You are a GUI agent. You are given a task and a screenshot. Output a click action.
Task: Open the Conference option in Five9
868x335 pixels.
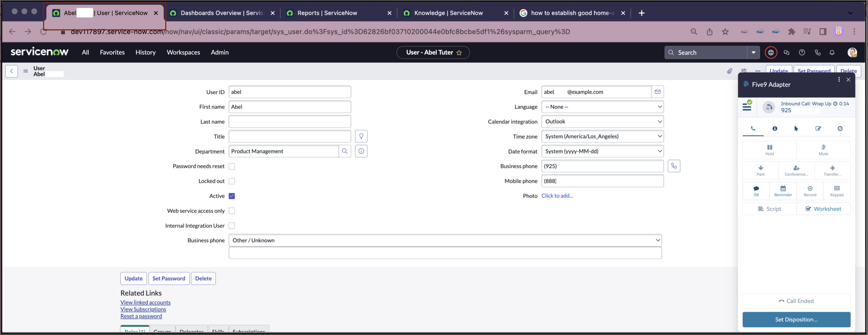point(796,170)
